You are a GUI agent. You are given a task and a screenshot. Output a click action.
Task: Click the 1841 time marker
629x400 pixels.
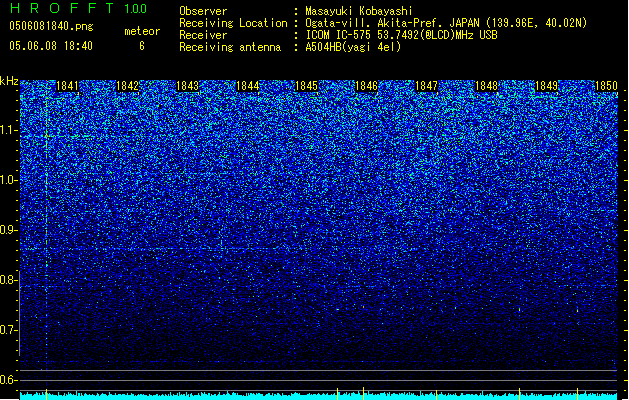pyautogui.click(x=67, y=86)
